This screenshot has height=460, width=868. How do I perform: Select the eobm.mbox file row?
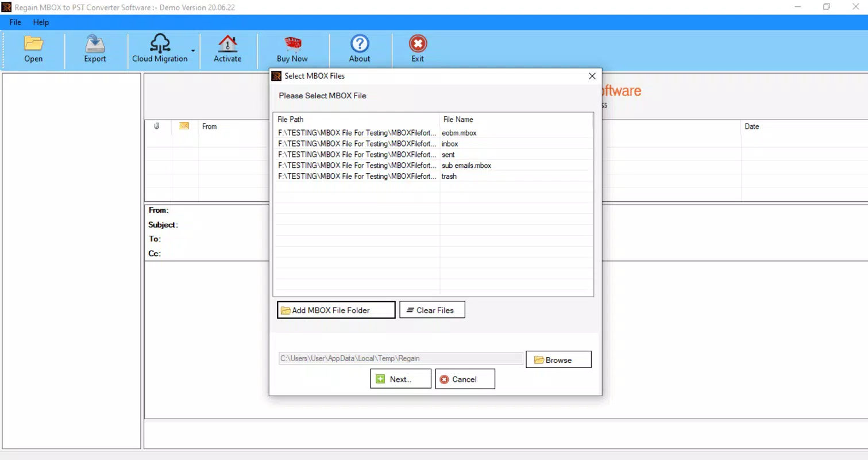pos(434,133)
